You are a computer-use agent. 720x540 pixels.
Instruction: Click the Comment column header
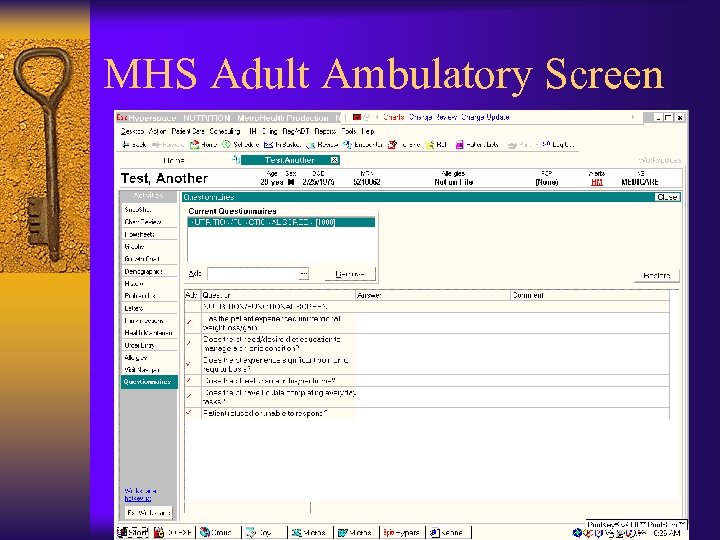[590, 295]
